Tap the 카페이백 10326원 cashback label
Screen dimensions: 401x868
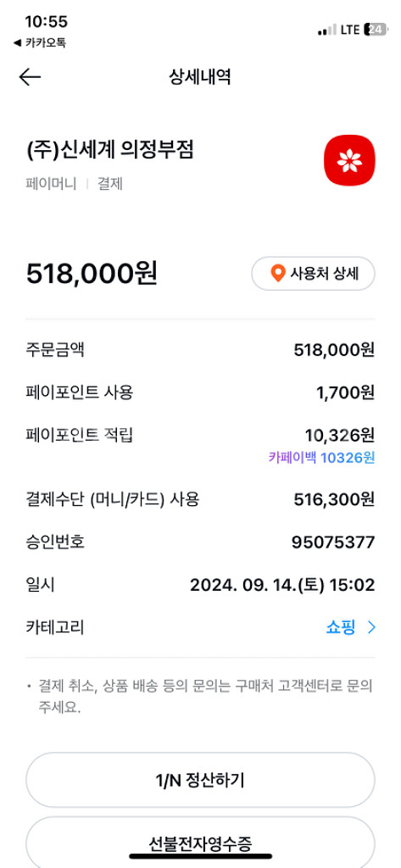[x=322, y=458]
